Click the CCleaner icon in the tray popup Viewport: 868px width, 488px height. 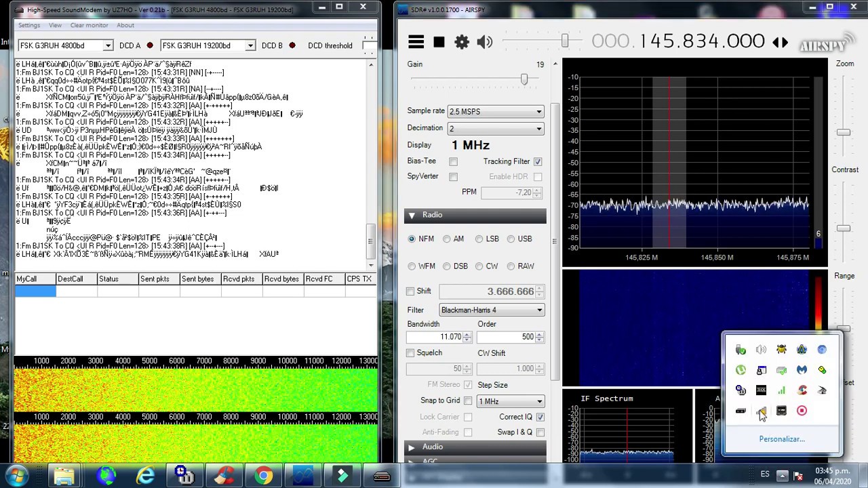[x=802, y=390]
